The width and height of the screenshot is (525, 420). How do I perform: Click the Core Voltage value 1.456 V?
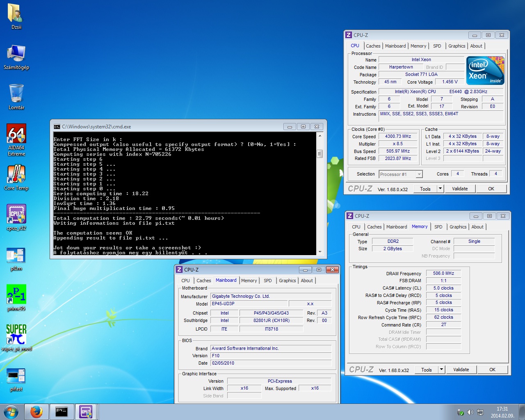pyautogui.click(x=450, y=82)
